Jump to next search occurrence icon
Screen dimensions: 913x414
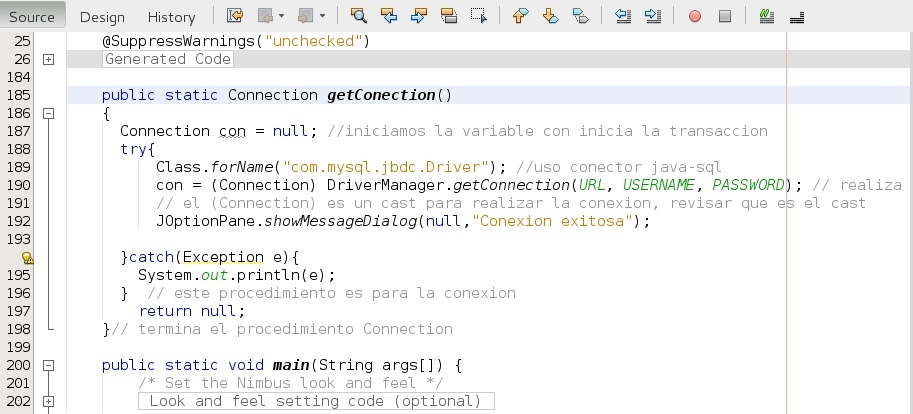(x=419, y=16)
